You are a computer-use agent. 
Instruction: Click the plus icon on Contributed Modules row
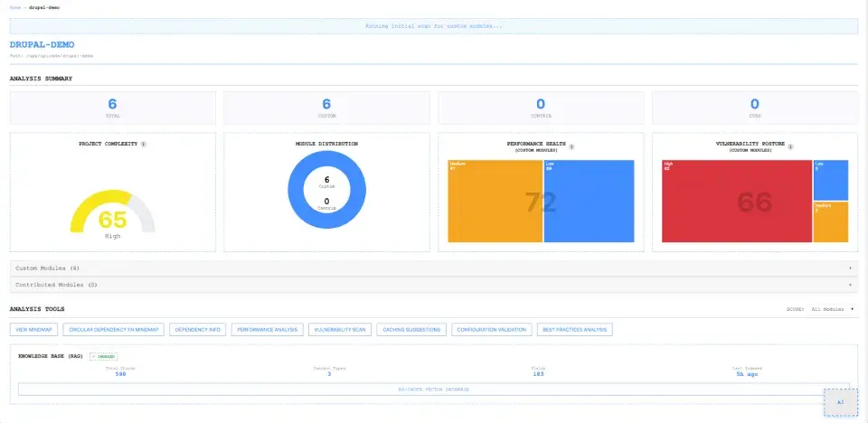[850, 285]
